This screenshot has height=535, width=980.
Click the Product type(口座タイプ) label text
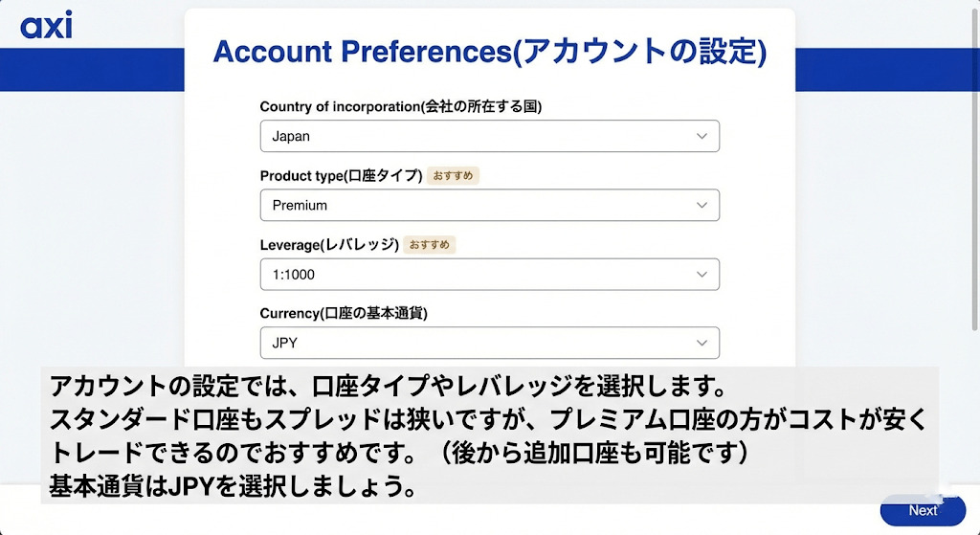(x=341, y=176)
